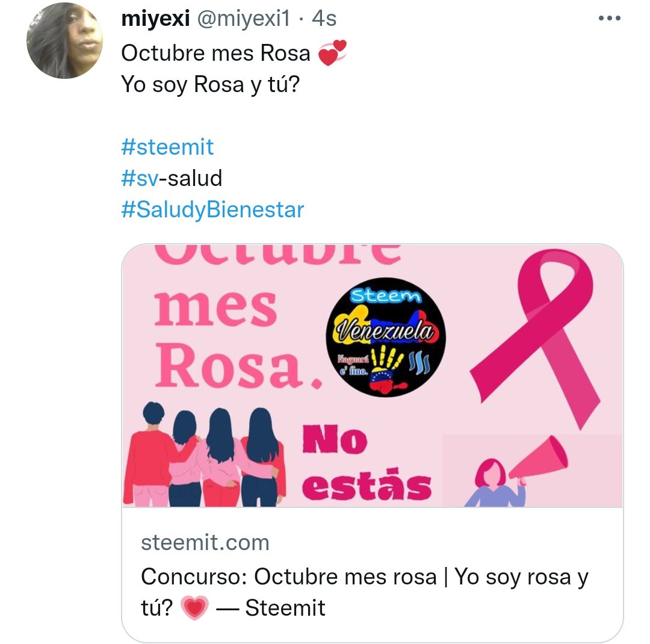Open the Concurso Octubre mes rosa card title
Screen dimensions: 650x644
pyautogui.click(x=364, y=592)
